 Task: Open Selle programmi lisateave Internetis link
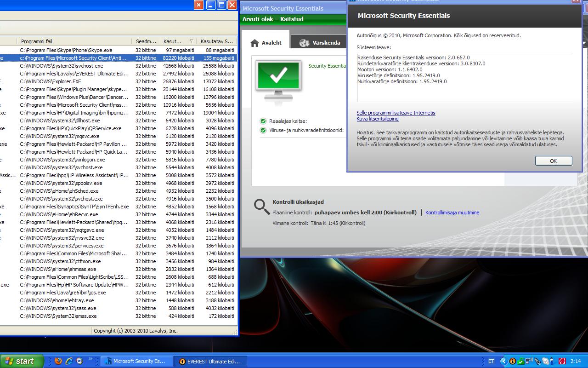(x=396, y=113)
